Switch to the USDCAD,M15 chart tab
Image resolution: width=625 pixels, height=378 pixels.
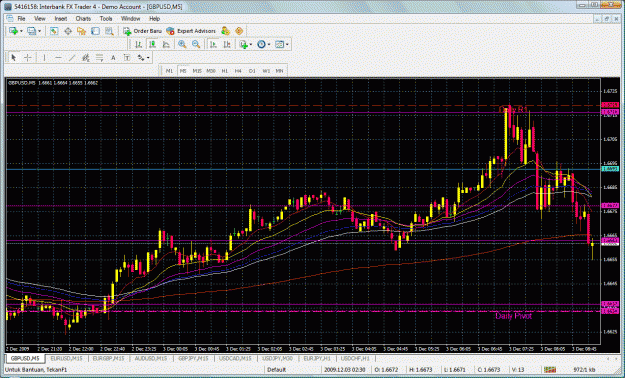point(236,358)
